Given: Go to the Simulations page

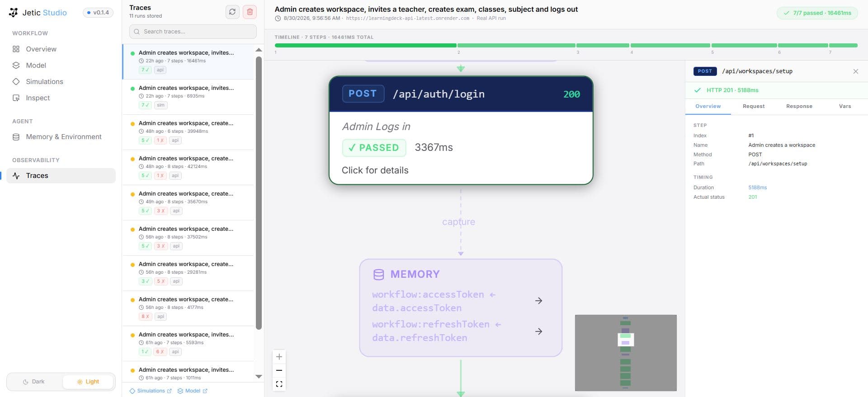Looking at the screenshot, I should point(61,82).
